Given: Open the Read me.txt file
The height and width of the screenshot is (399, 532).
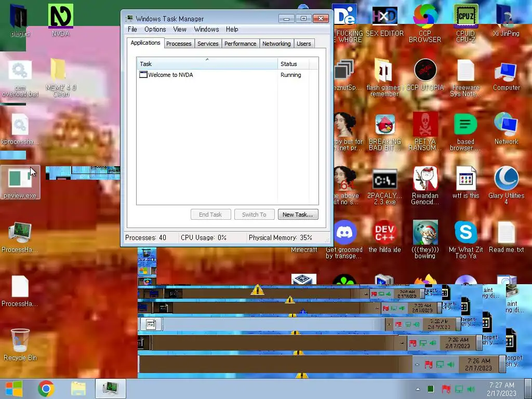Looking at the screenshot, I should point(506,237).
